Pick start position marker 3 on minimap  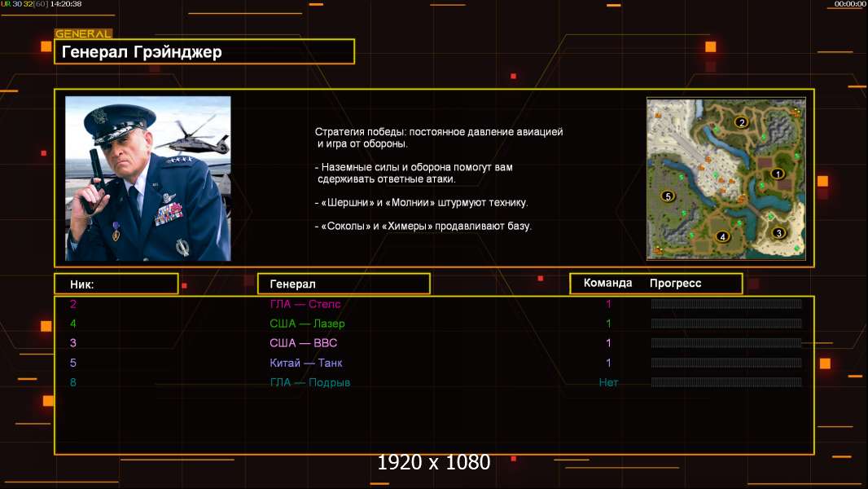click(778, 233)
